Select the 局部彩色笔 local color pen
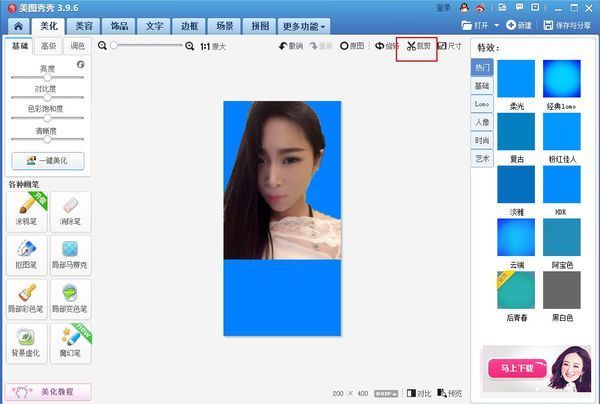The image size is (600, 404). pyautogui.click(x=27, y=297)
